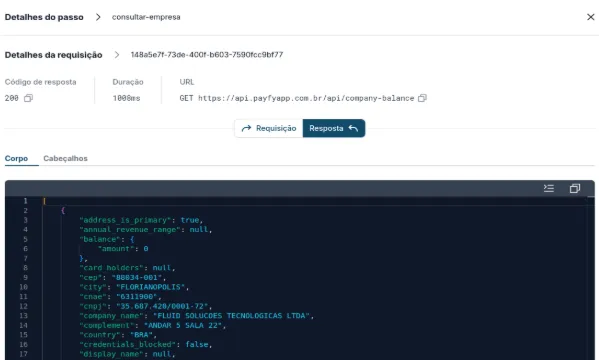The image size is (599, 360).
Task: Select the Resposta button
Action: click(x=333, y=128)
